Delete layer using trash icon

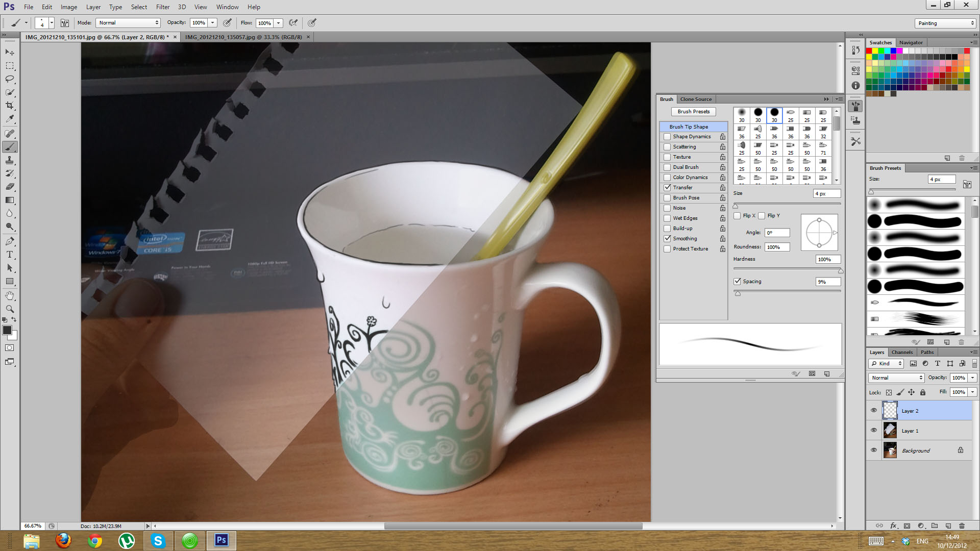[x=962, y=525]
